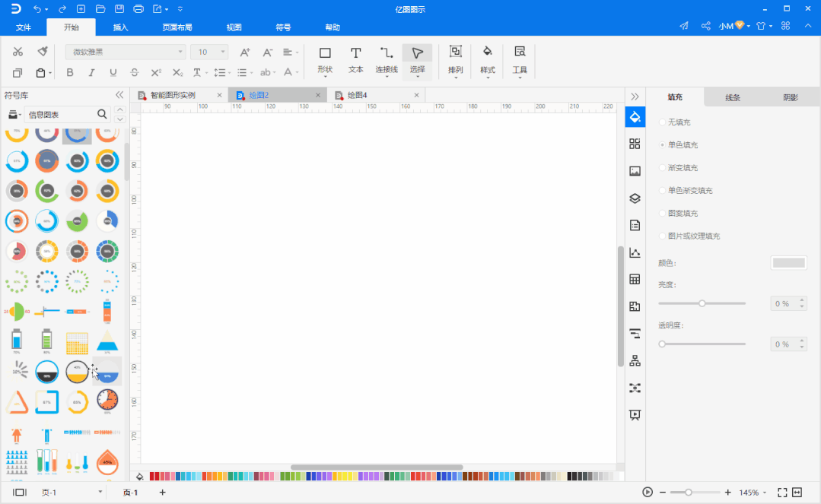Select 图片或纹理填充 radio option
Screen dimensions: 821x504
(662, 236)
